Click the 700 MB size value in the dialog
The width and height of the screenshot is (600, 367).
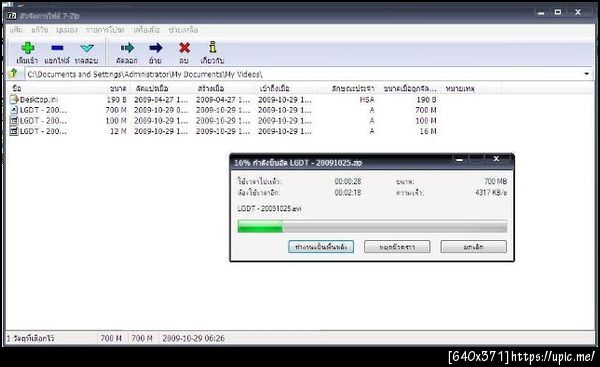point(495,181)
